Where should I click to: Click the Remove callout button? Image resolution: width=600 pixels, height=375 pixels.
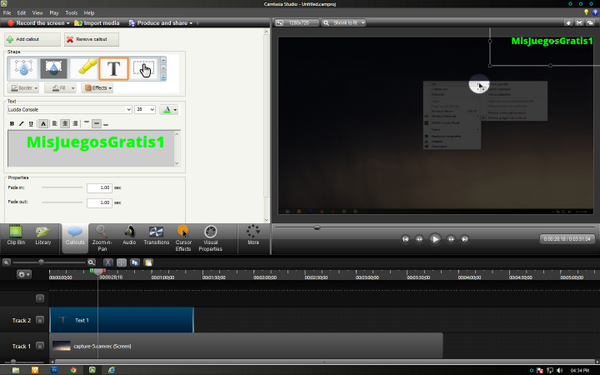(x=91, y=39)
